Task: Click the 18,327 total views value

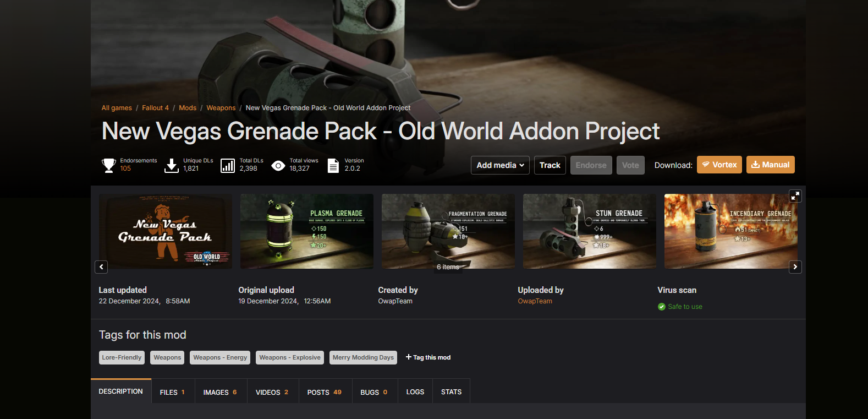Action: click(300, 168)
